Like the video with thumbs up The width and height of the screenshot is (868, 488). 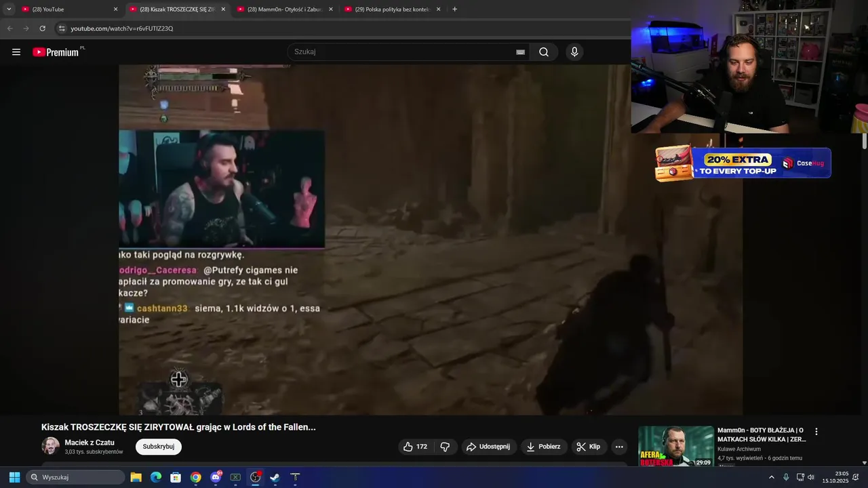[415, 447]
